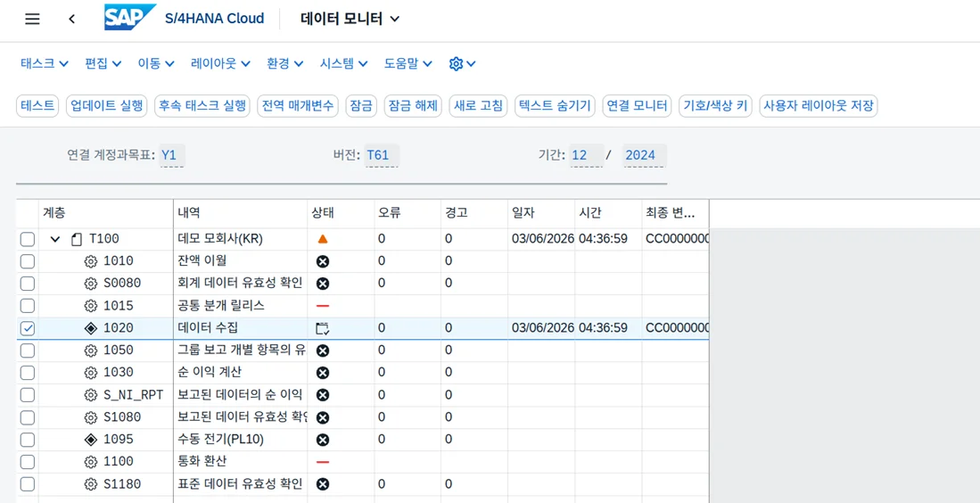Click the 후속 태스크 실행 button
This screenshot has height=503, width=980.
[202, 105]
